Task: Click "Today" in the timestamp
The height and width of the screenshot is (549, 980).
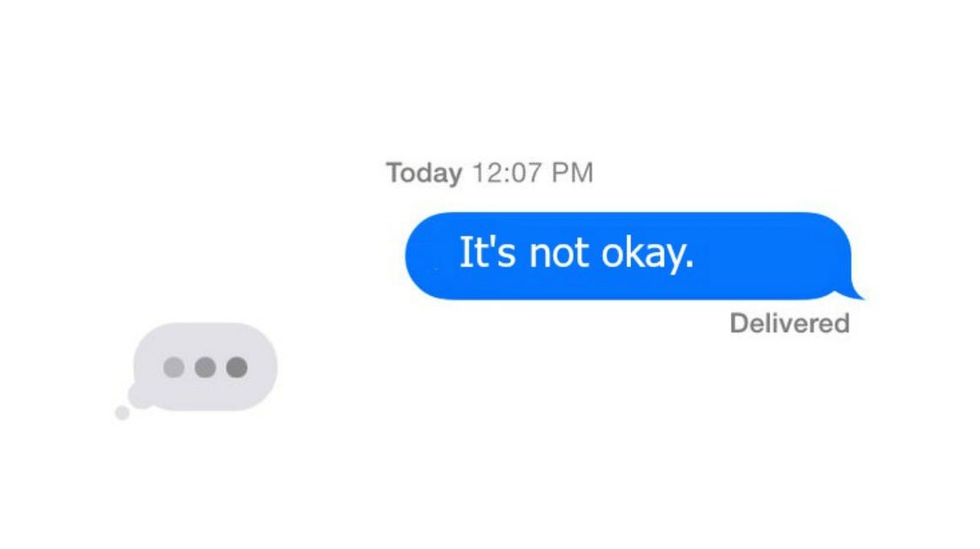Action: [424, 173]
